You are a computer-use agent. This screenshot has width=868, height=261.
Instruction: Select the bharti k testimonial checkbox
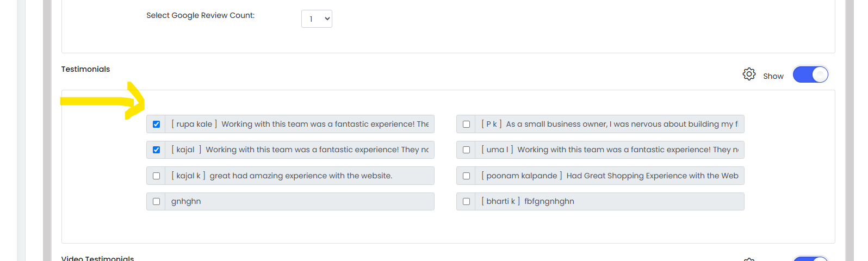pyautogui.click(x=466, y=201)
